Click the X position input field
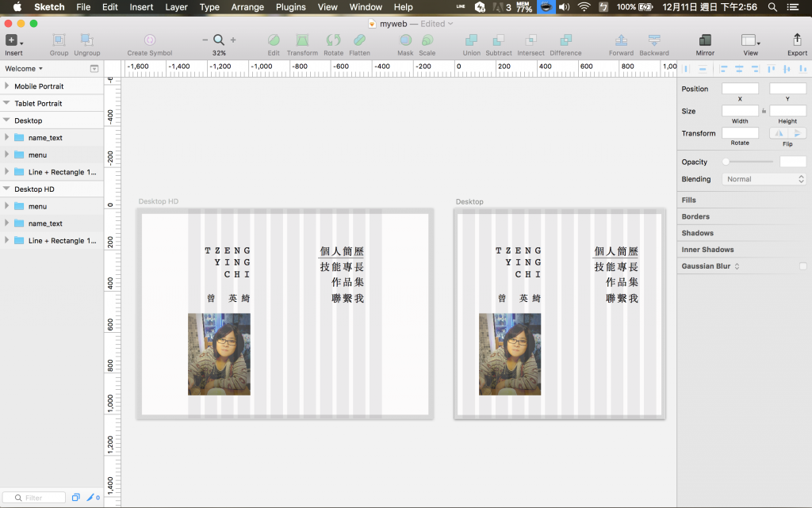This screenshot has width=812, height=508. tap(740, 89)
